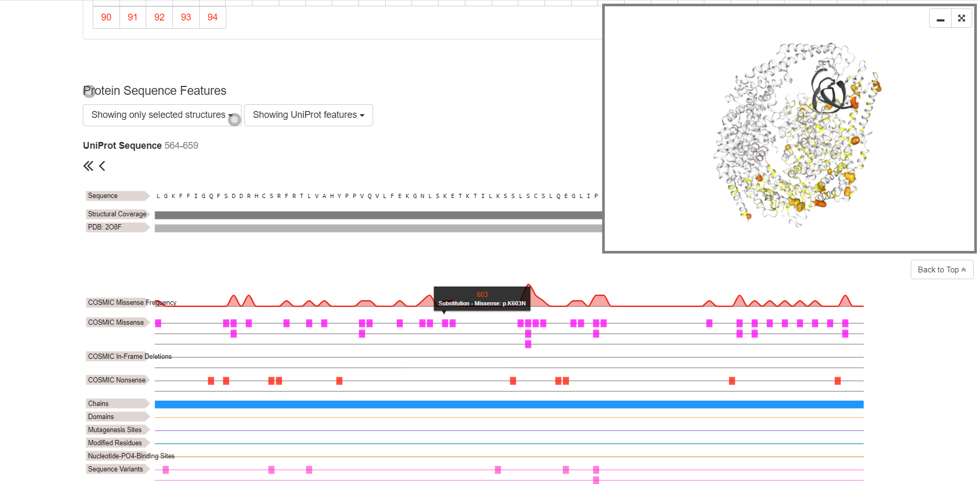The height and width of the screenshot is (484, 980).
Task: Click the blue Chains bar
Action: click(509, 404)
